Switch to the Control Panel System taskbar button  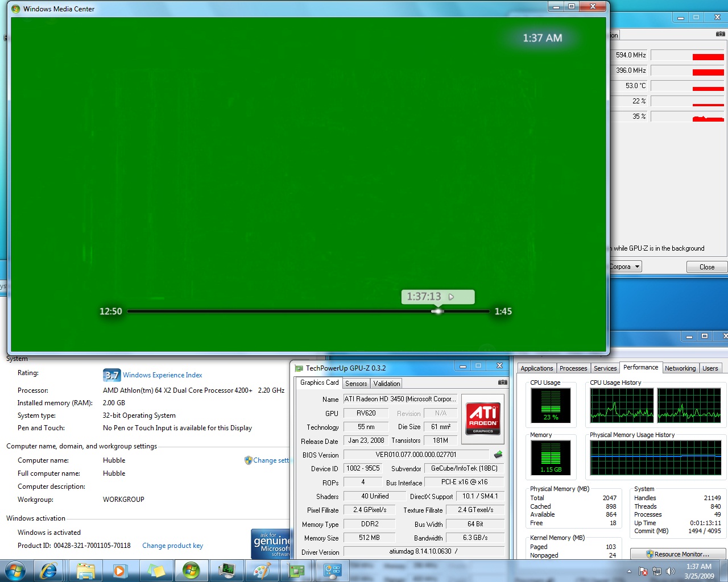(332, 571)
